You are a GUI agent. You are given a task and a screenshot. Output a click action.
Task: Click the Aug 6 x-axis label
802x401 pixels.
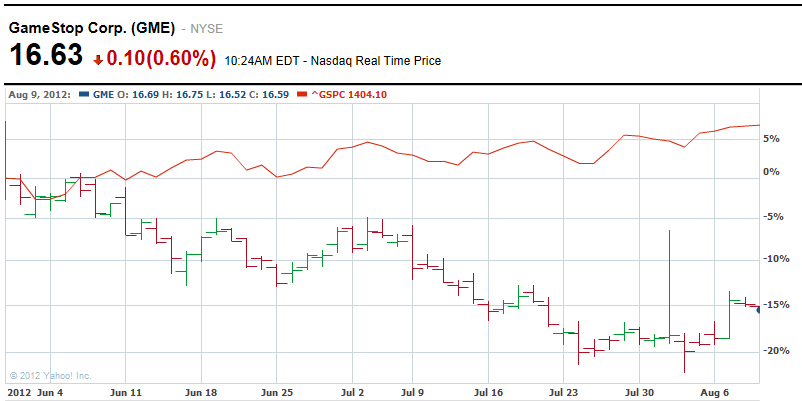tap(714, 393)
